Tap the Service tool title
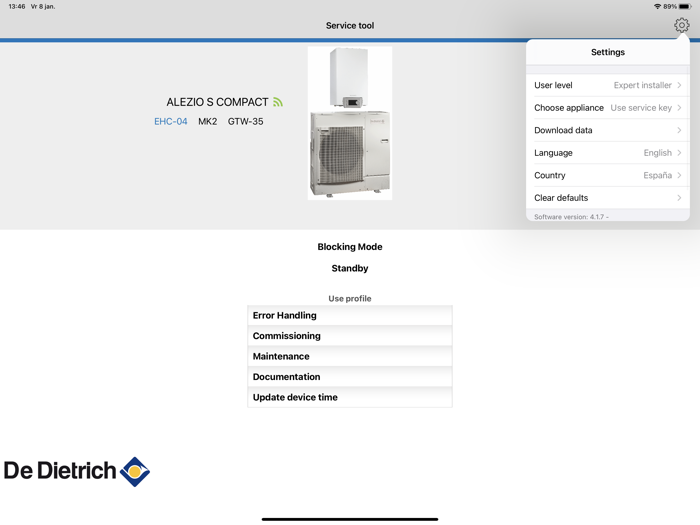The height and width of the screenshot is (525, 700). [x=350, y=25]
